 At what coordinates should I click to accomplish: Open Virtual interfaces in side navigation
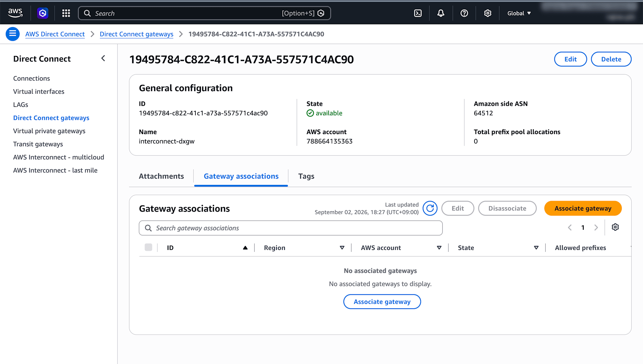click(39, 92)
